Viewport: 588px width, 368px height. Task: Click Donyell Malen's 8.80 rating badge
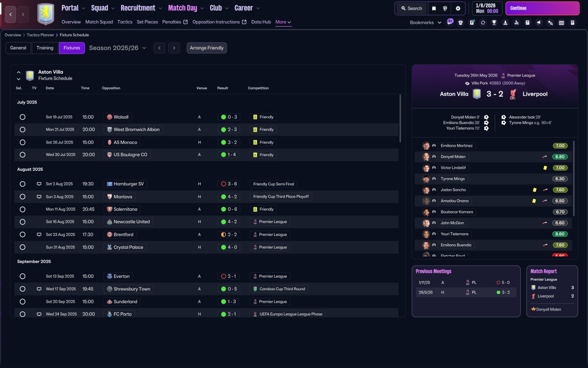click(x=560, y=157)
